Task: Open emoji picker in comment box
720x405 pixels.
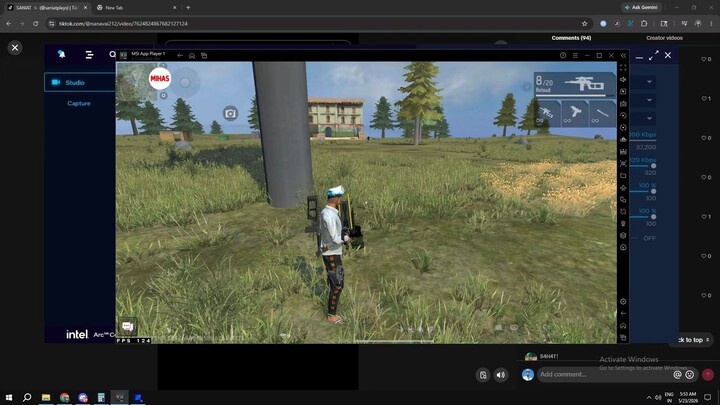Action: [x=690, y=375]
